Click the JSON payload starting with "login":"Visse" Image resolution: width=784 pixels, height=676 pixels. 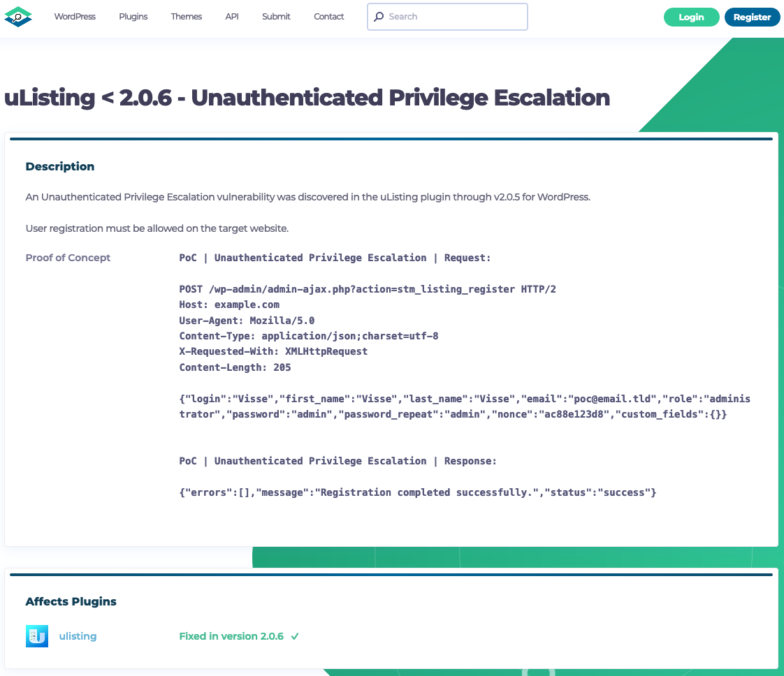[465, 406]
